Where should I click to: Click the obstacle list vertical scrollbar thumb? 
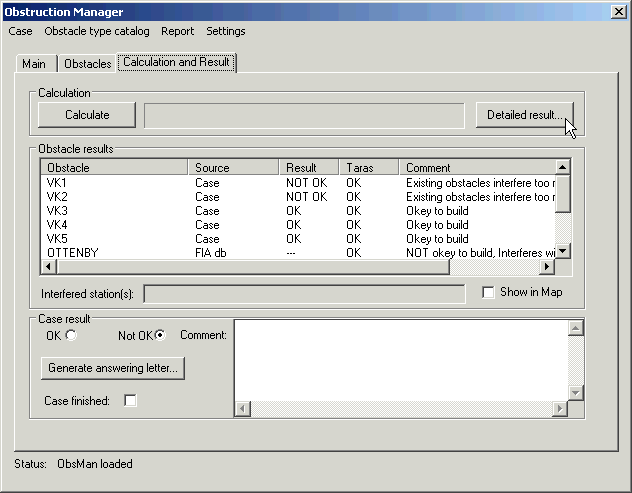pos(563,194)
